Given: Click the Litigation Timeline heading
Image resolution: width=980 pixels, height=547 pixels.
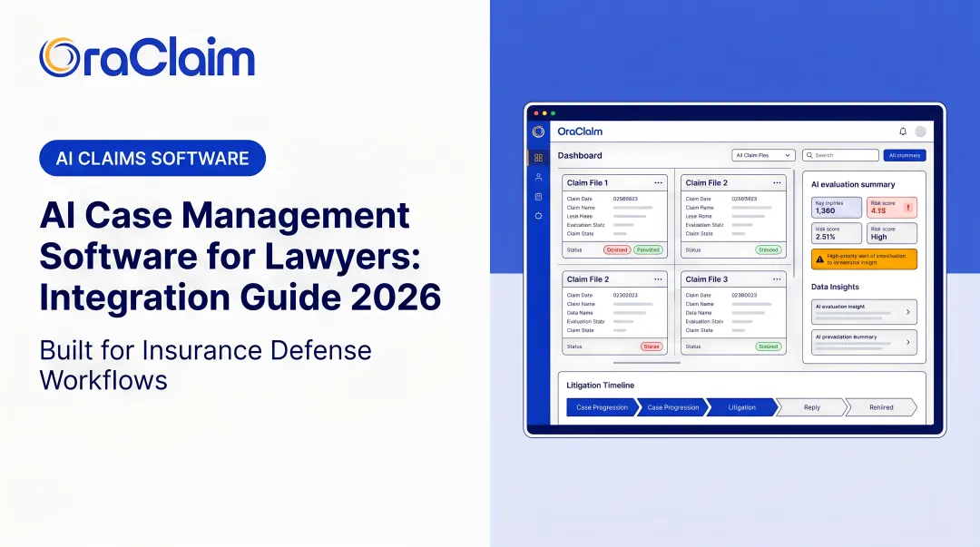Looking at the screenshot, I should (x=601, y=386).
